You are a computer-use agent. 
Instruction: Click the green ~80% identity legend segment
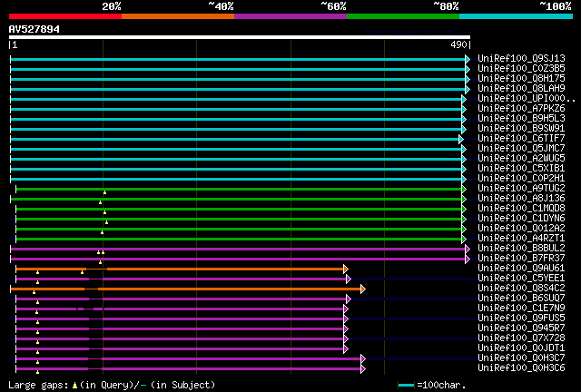[403, 16]
